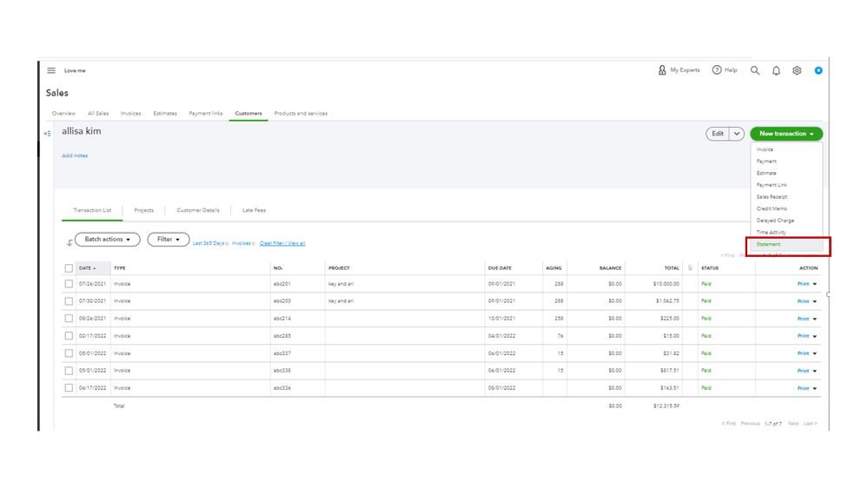This screenshot has width=868, height=488.
Task: Click the Edit customer button
Action: (718, 134)
